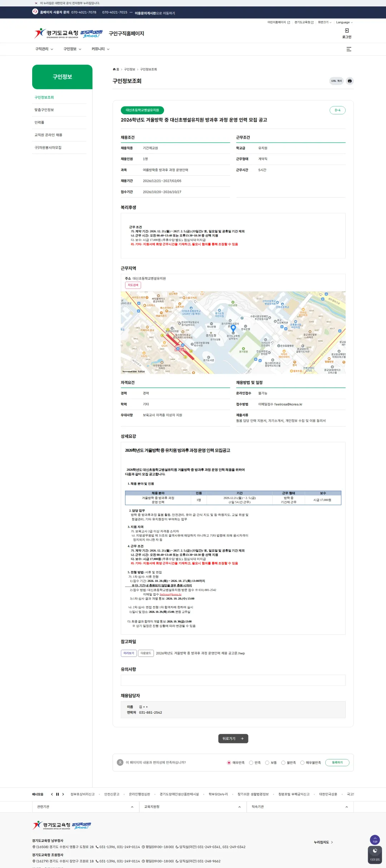Click the 대신초등학교병설유치원 green tag
386x868 pixels.
pyautogui.click(x=142, y=110)
